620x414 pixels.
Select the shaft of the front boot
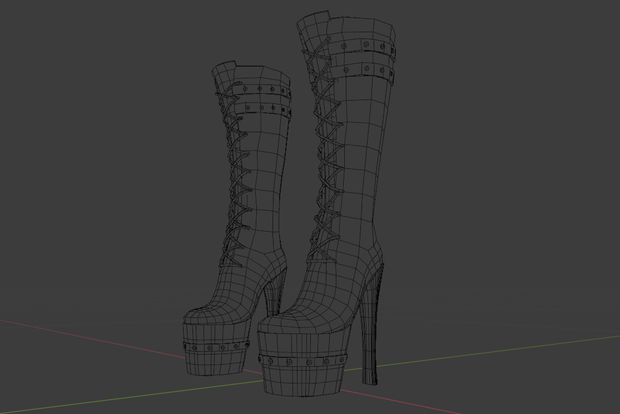pyautogui.click(x=360, y=158)
